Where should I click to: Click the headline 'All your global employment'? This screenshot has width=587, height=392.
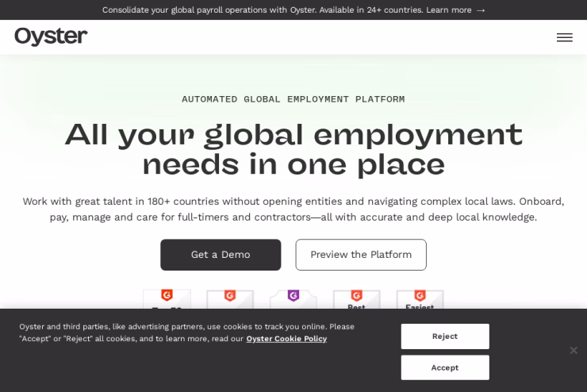point(293,135)
